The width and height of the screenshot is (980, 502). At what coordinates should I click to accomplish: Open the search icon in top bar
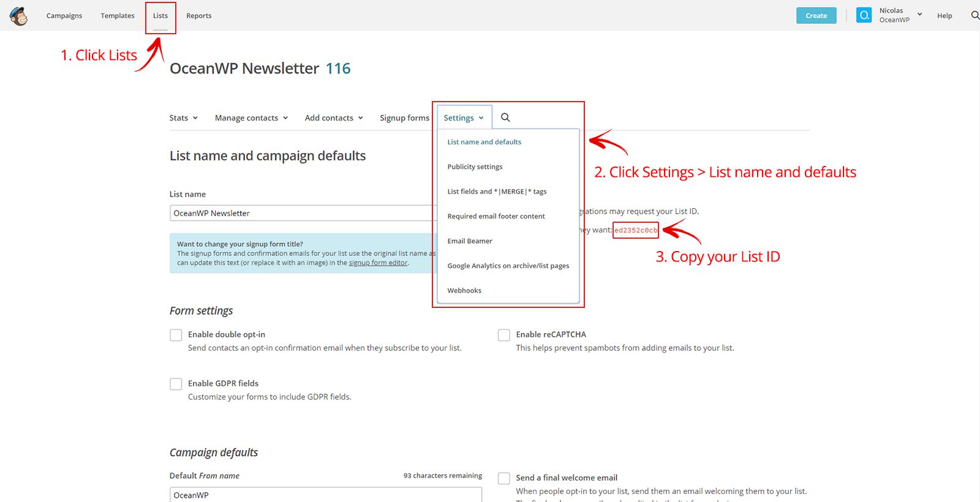click(975, 15)
